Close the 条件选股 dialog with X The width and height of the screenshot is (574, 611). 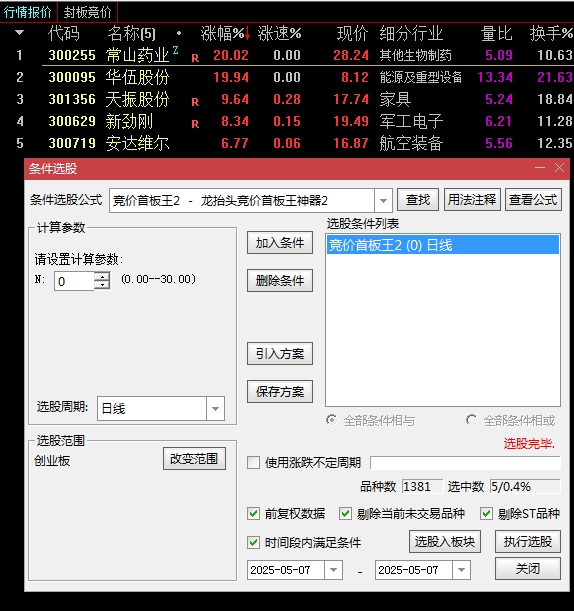[559, 168]
